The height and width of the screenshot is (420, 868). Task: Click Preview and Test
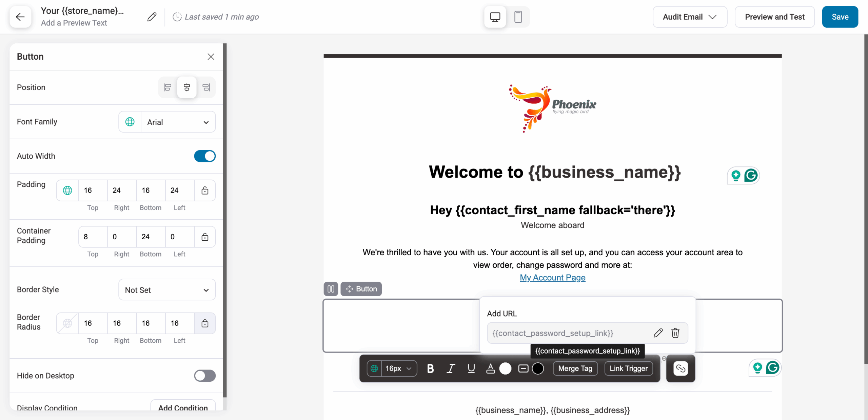coord(775,17)
